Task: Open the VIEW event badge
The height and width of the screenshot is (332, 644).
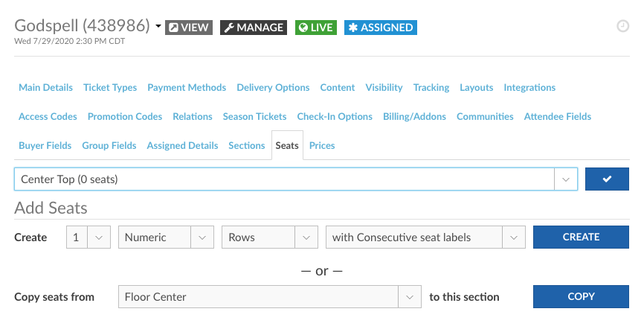Action: point(189,28)
